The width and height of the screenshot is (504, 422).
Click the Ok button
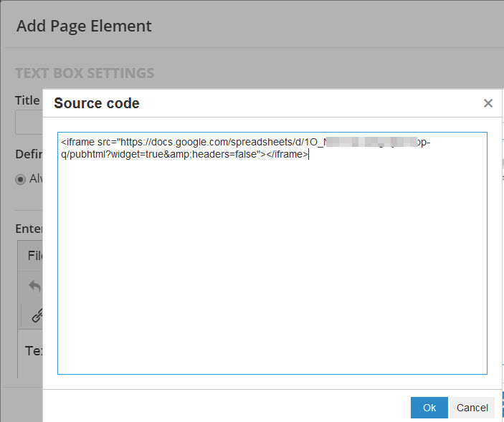[x=429, y=408]
